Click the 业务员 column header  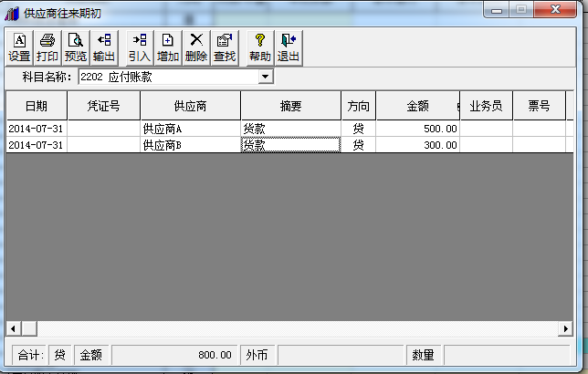tap(486, 106)
